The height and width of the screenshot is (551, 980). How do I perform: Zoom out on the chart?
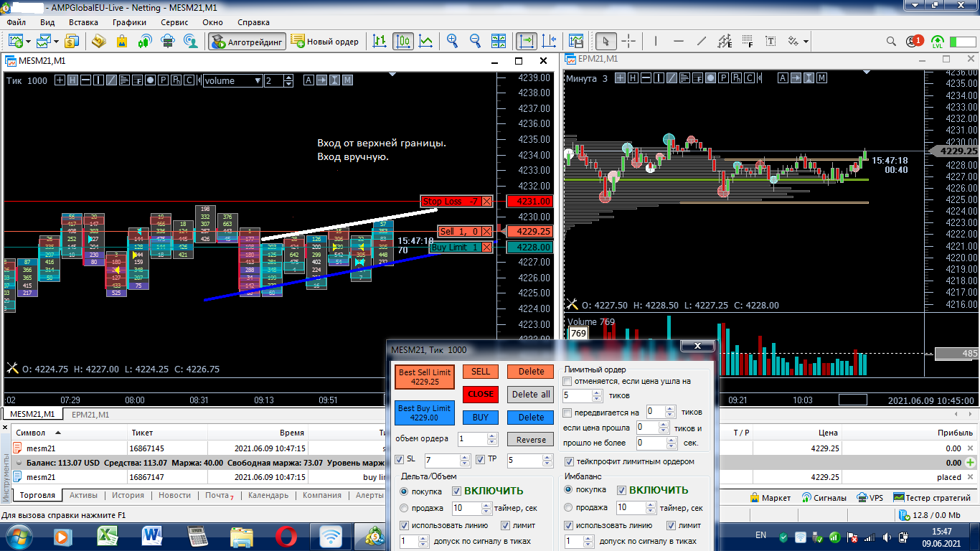pos(475,41)
